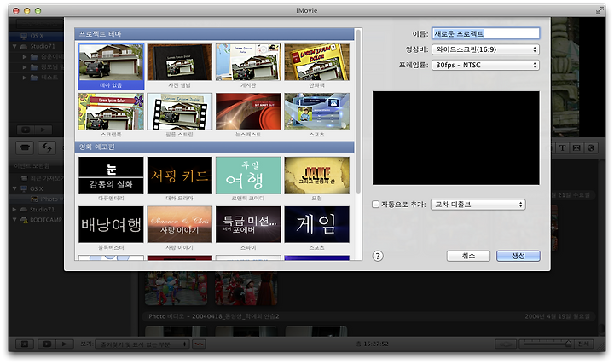Open the 보기 filter dropdown
The image size is (614, 364).
click(142, 344)
